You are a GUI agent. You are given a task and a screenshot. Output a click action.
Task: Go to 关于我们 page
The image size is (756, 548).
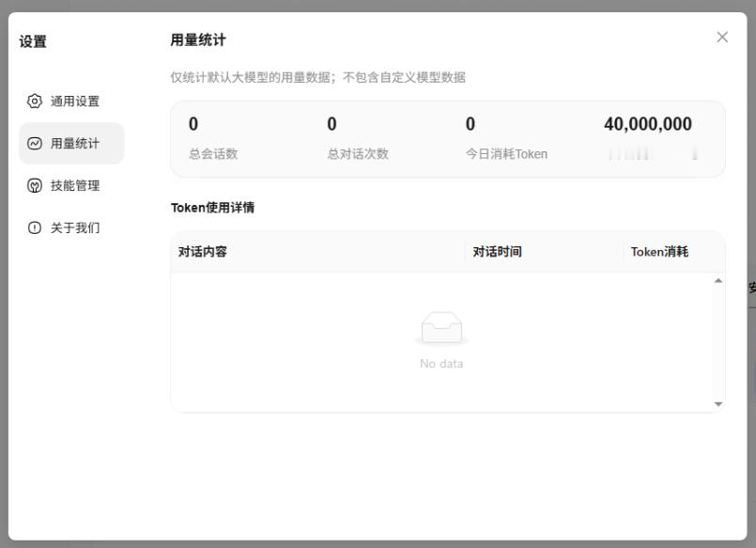pyautogui.click(x=71, y=227)
